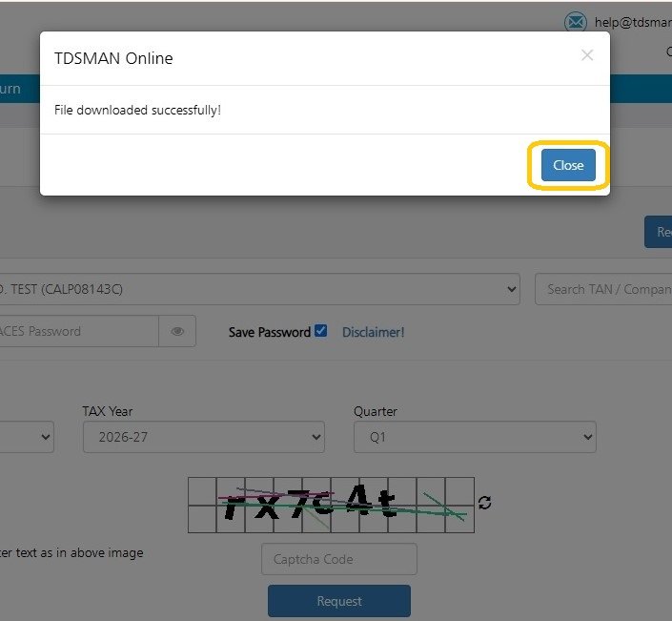Open the dropdown left of TAX Year

(27, 437)
